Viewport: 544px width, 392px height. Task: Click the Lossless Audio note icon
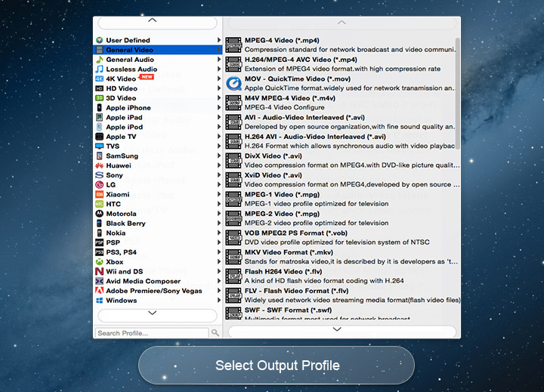pos(100,69)
